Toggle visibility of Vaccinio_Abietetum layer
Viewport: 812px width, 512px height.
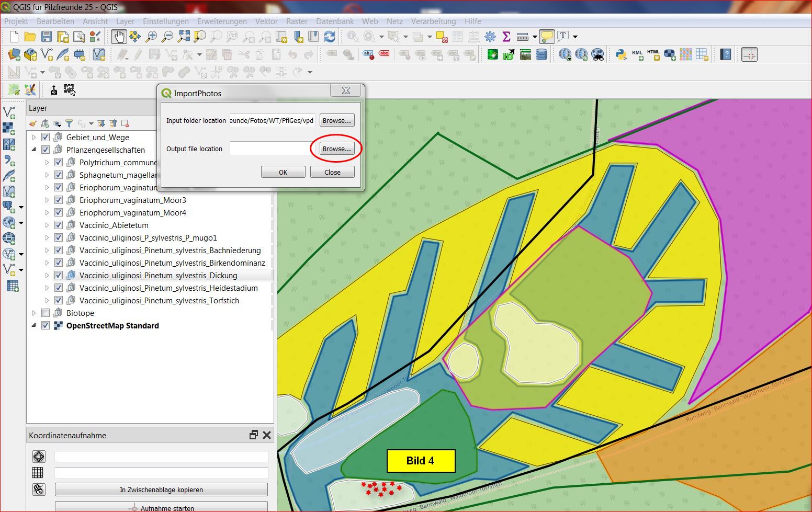point(59,225)
